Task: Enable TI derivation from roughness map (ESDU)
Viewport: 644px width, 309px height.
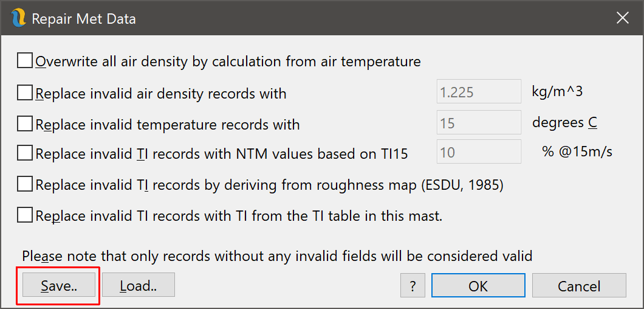Action: [25, 185]
